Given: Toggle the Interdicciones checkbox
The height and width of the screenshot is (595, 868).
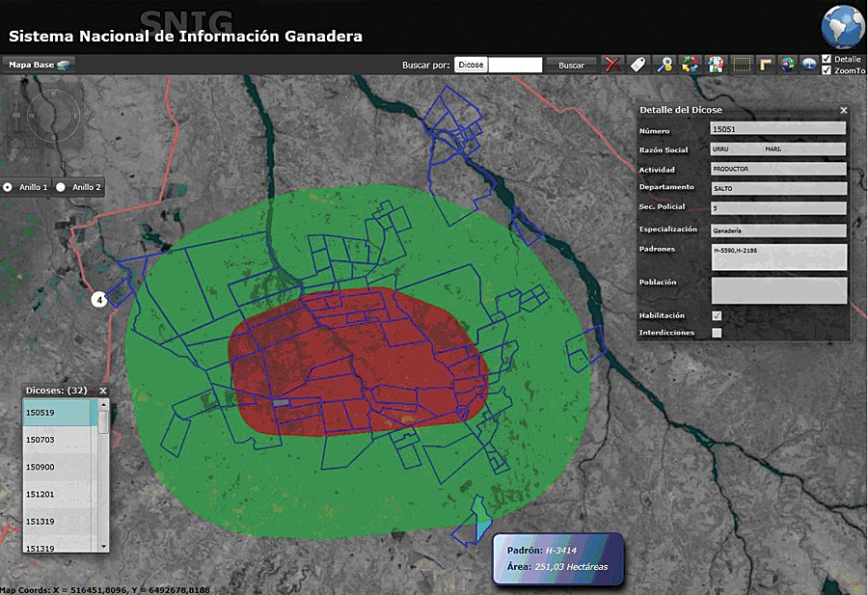Looking at the screenshot, I should (x=717, y=333).
